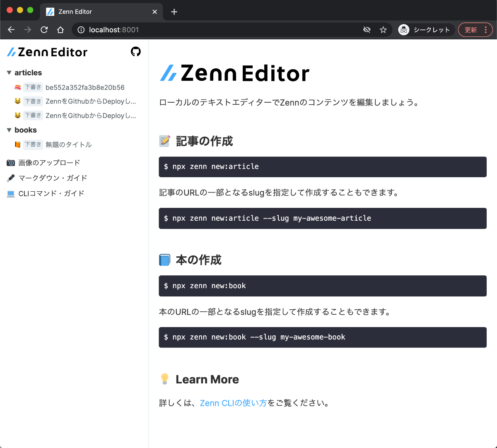Click the npx zenn new:book code block
The image size is (497, 448).
tap(323, 286)
